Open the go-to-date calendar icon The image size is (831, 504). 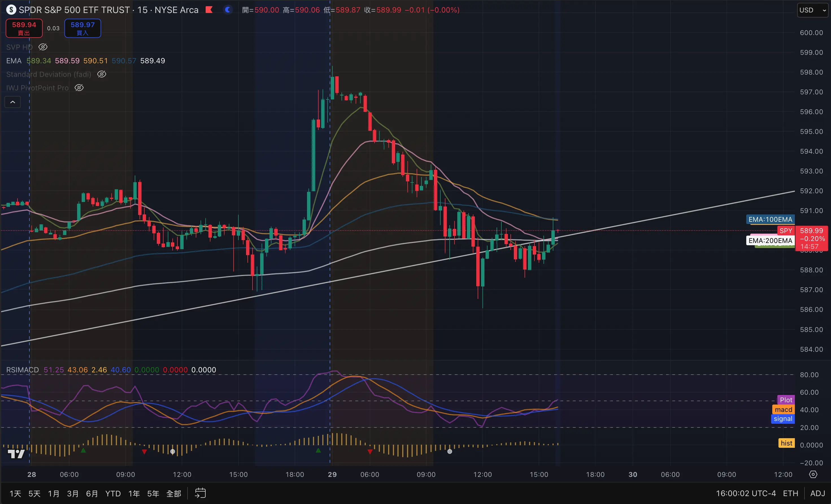[x=200, y=493]
